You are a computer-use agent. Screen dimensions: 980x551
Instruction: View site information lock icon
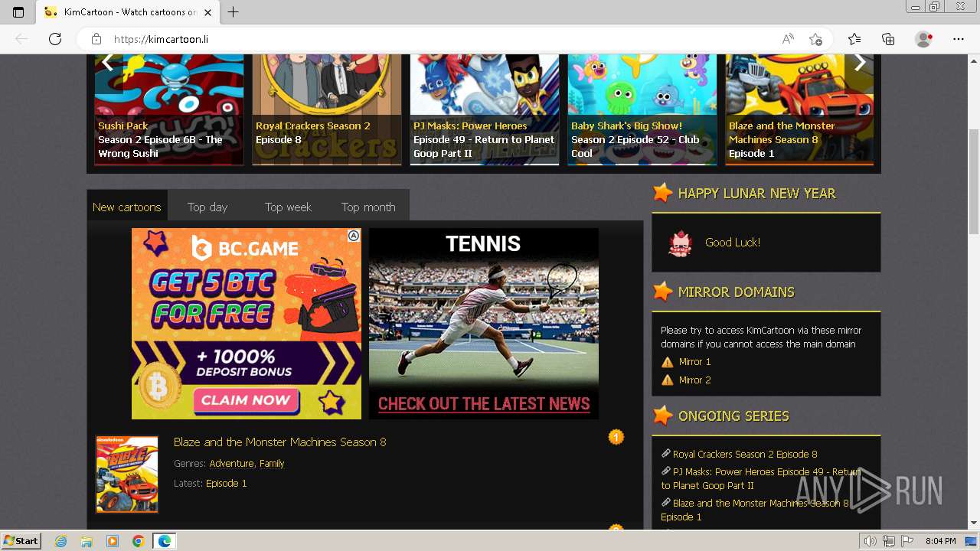click(96, 39)
